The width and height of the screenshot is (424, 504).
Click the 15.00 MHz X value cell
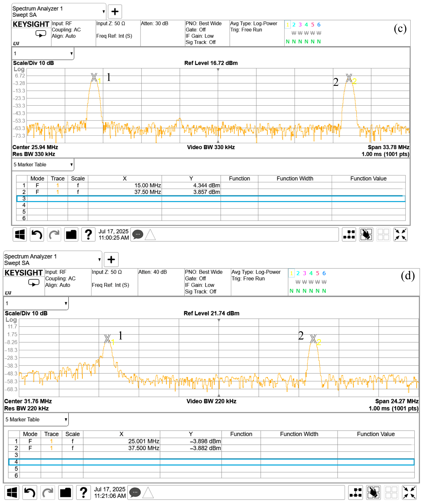[x=125, y=185]
